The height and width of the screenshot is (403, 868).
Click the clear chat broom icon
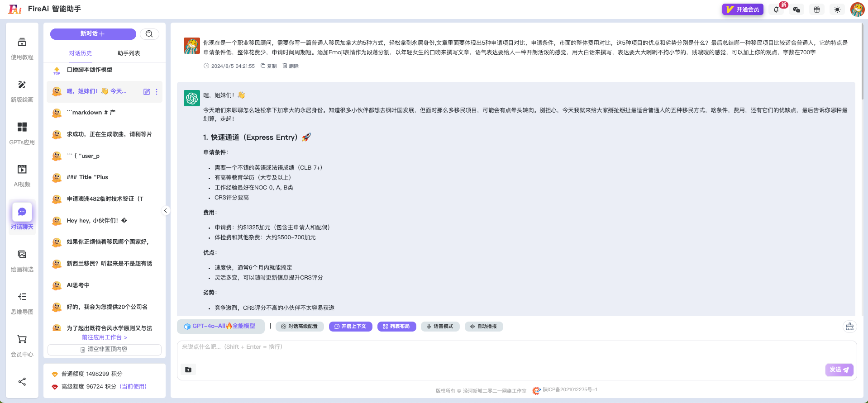click(x=849, y=327)
